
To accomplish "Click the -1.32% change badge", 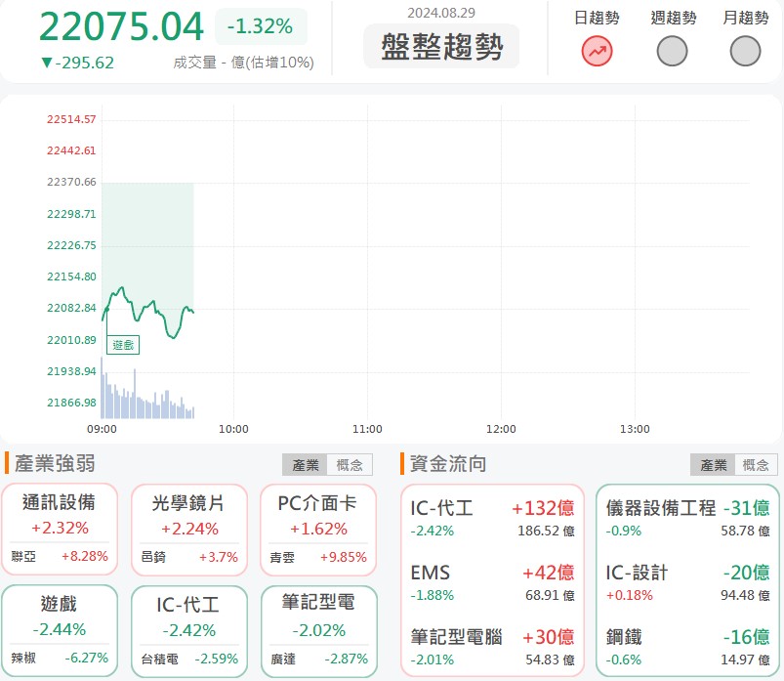I will (x=261, y=26).
